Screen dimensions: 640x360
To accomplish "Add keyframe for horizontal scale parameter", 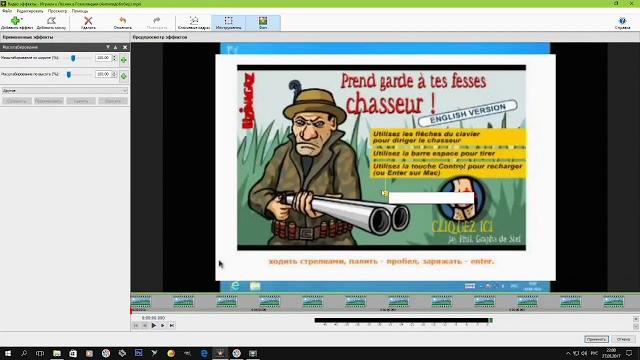I will pos(124,60).
